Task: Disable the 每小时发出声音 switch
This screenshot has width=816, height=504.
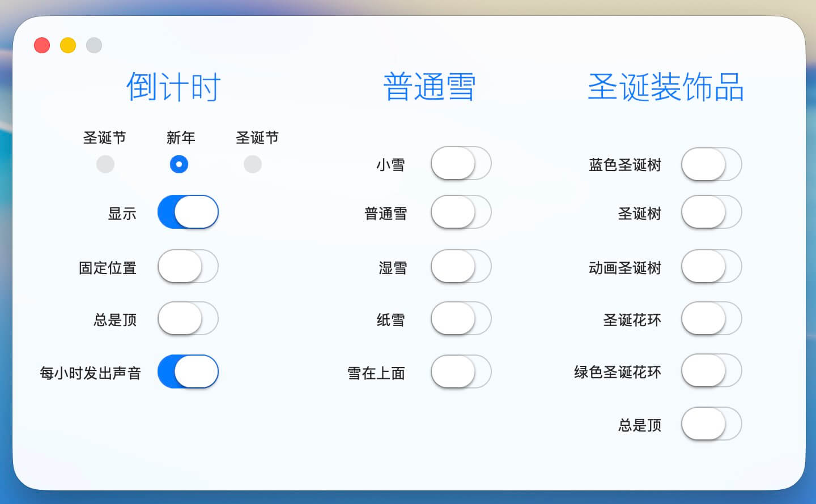Action: [188, 371]
